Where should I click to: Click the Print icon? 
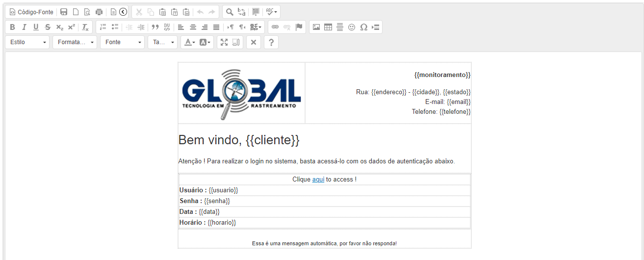99,12
